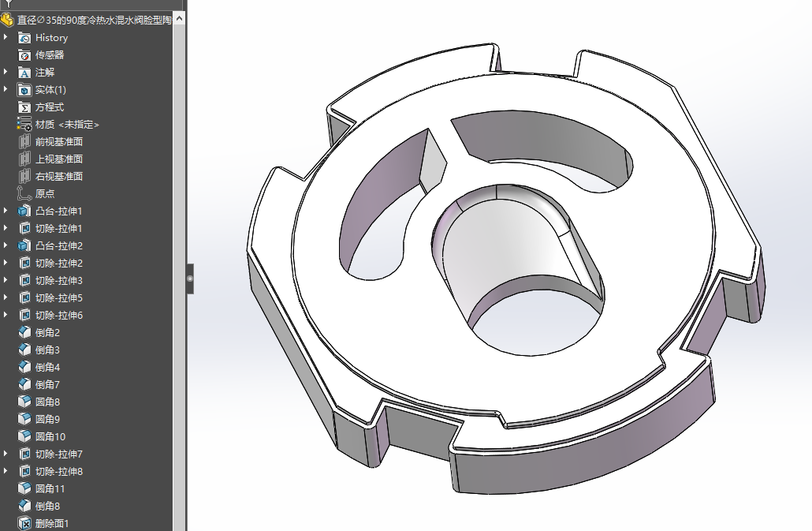The image size is (812, 531).
Task: Click the 倒角2 chamfer icon
Action: (x=24, y=333)
